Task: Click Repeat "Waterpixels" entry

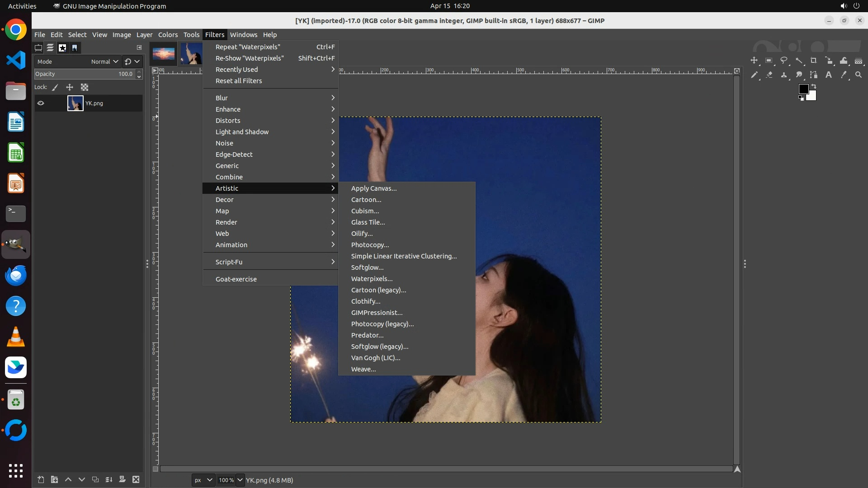Action: (x=248, y=47)
